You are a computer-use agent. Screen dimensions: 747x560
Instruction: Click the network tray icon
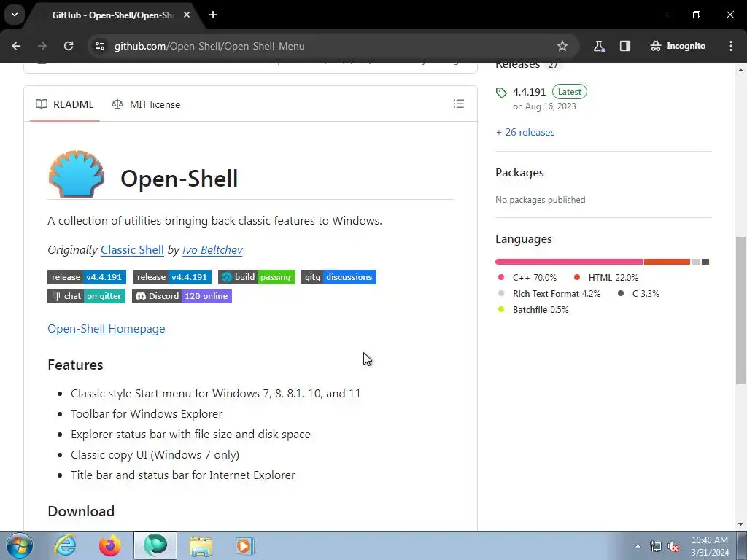656,546
